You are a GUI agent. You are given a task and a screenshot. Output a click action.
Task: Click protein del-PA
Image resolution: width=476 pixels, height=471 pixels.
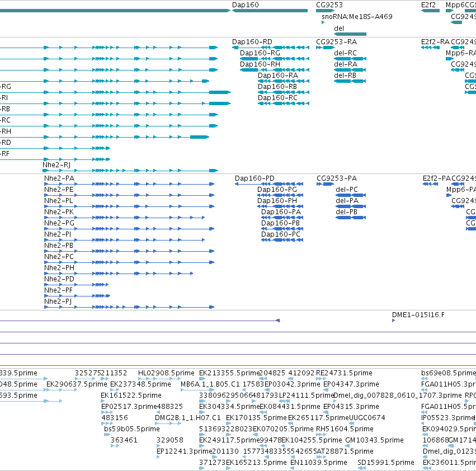[347, 201]
